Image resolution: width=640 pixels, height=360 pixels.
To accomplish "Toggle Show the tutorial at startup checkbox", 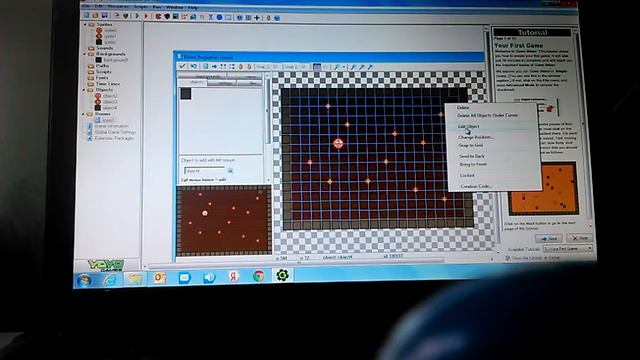I will 508,258.
